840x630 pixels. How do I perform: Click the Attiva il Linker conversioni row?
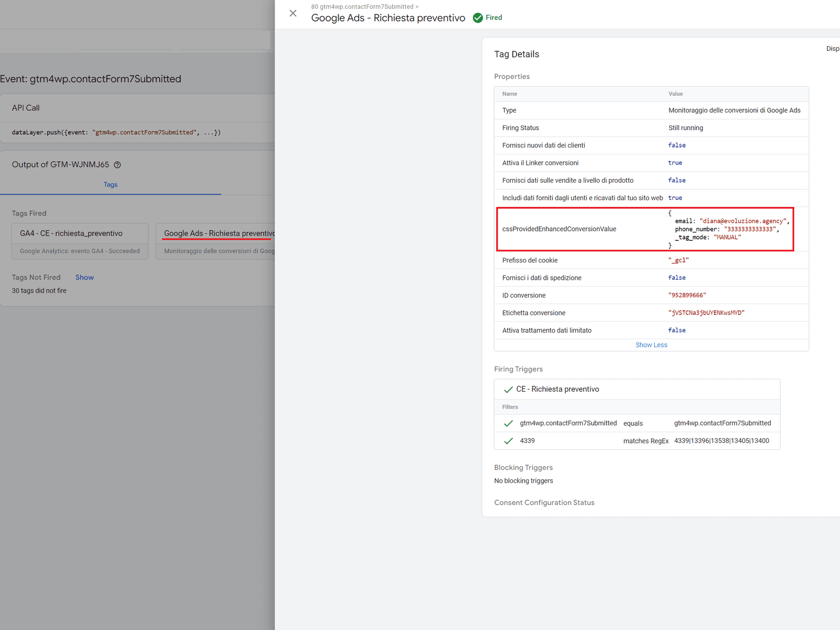point(540,163)
